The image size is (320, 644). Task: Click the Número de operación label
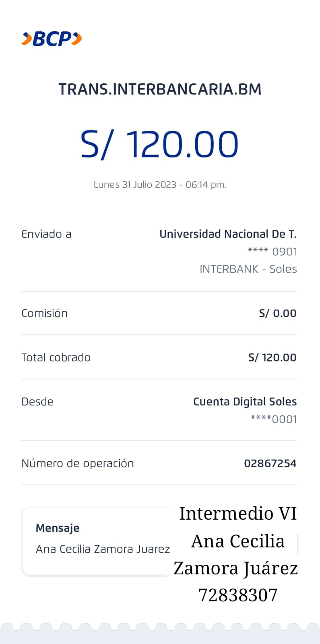[78, 463]
